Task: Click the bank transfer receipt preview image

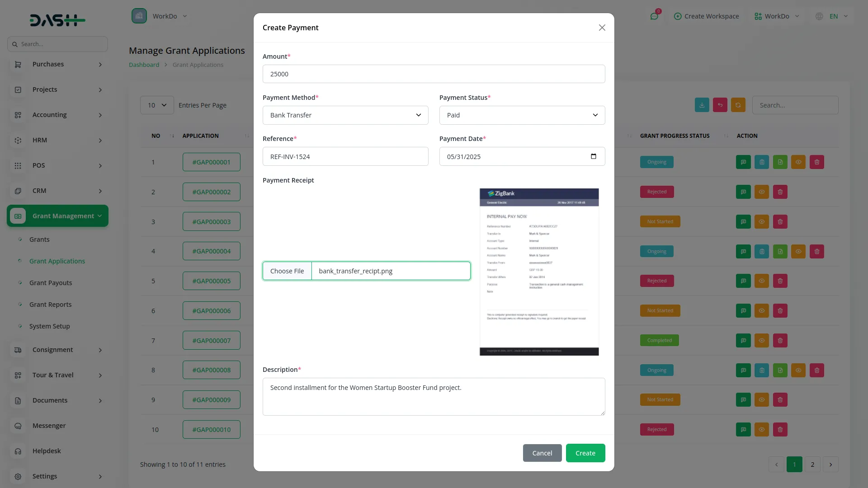Action: 538,272
